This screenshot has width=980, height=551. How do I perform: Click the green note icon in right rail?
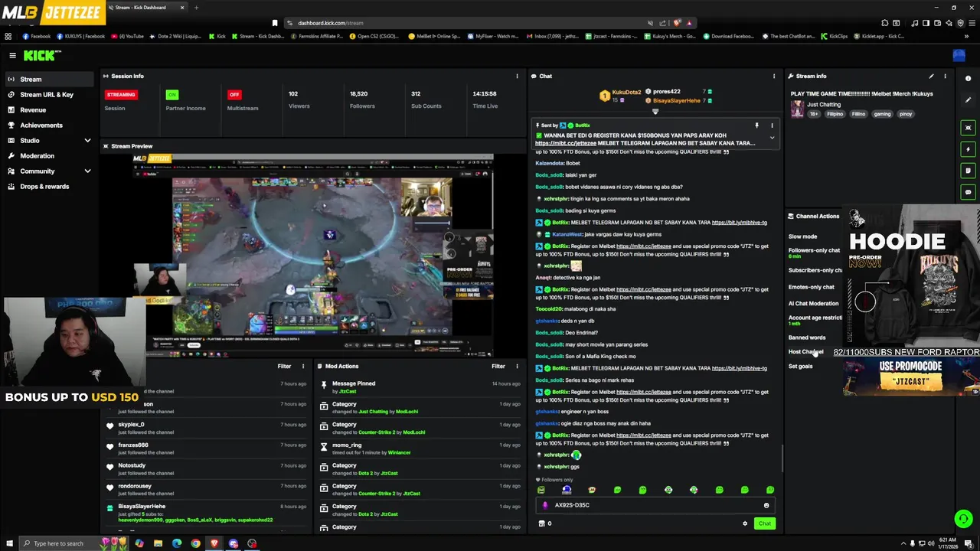968,171
